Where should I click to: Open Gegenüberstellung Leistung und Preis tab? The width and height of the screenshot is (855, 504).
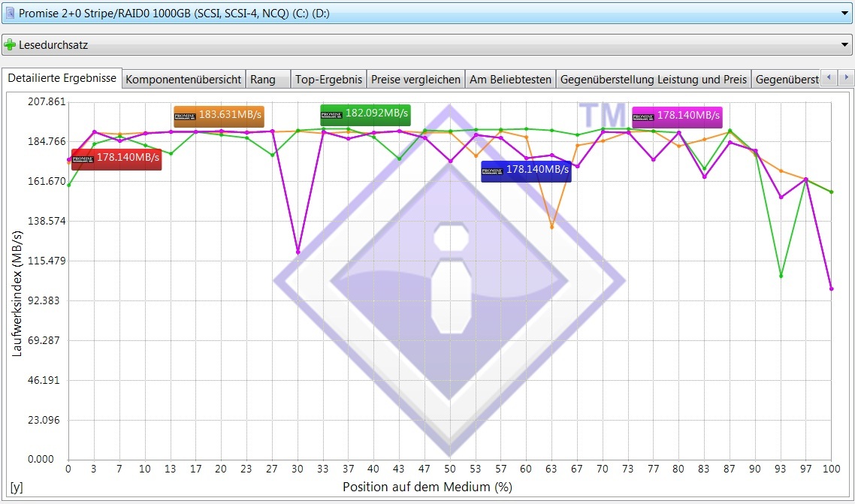(653, 80)
